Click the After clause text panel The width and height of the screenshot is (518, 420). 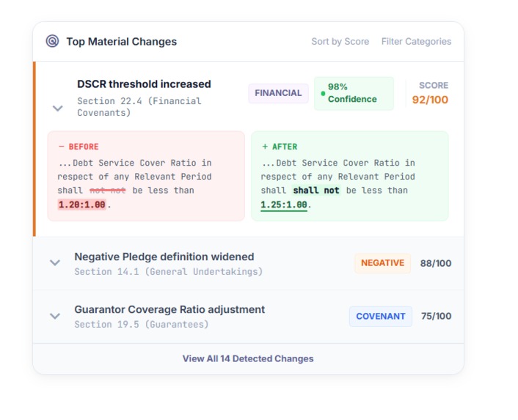(x=349, y=176)
